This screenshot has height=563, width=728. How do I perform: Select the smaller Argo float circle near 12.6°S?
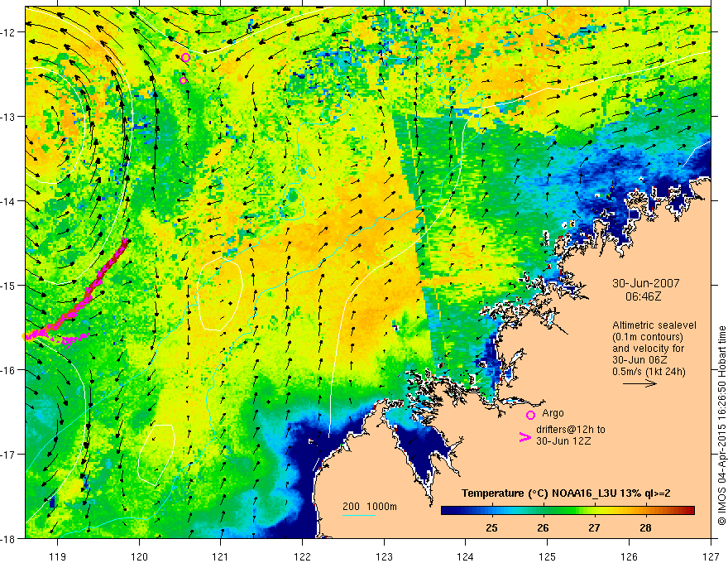(x=183, y=80)
